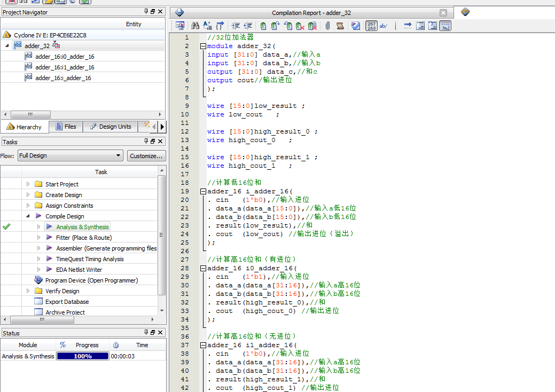Screen dimensions: 555x392
Task: Pin the Status panel
Action: click(146, 333)
